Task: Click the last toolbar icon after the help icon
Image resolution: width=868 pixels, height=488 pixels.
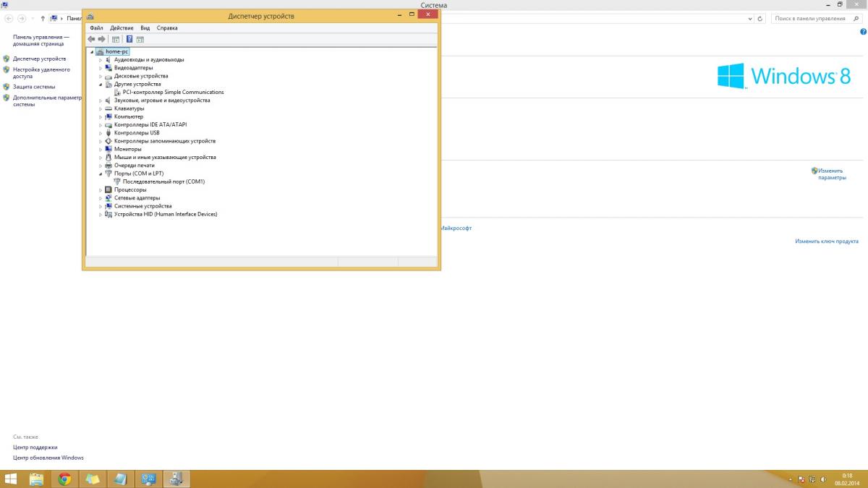Action: click(x=140, y=39)
